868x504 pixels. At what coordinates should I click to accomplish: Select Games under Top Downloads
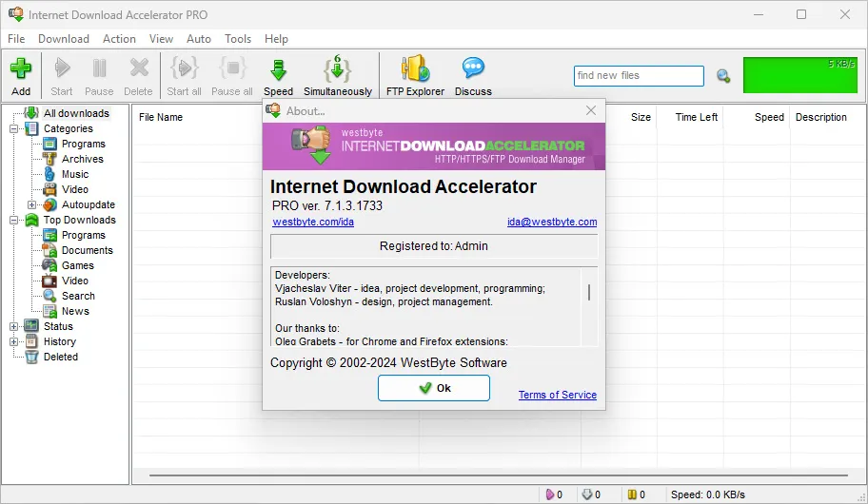(x=77, y=265)
